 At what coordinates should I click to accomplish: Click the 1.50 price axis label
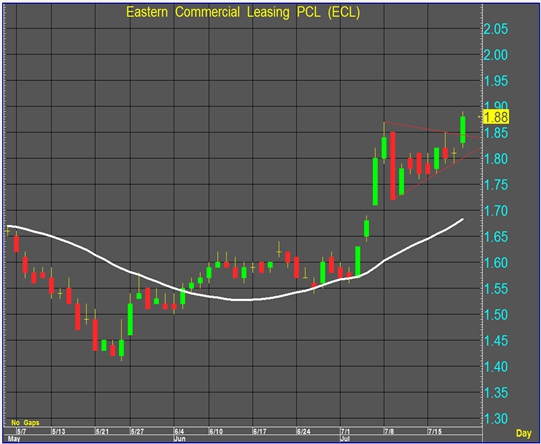496,315
